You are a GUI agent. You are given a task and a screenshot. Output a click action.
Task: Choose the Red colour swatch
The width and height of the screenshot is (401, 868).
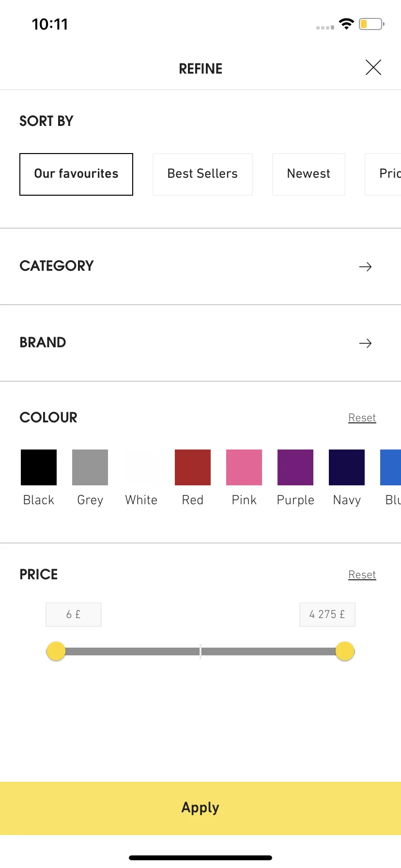(x=193, y=467)
